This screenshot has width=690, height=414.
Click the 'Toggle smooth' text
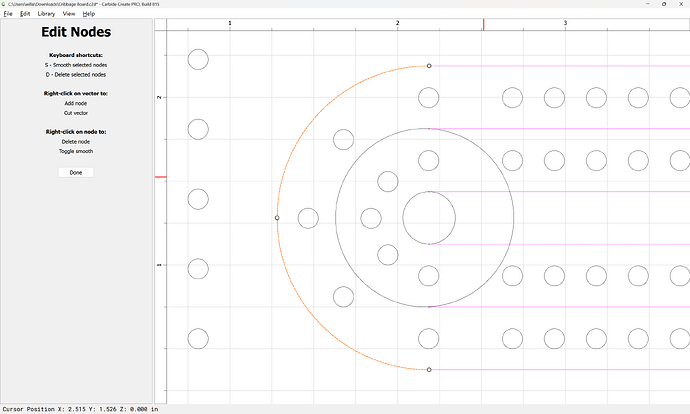76,151
